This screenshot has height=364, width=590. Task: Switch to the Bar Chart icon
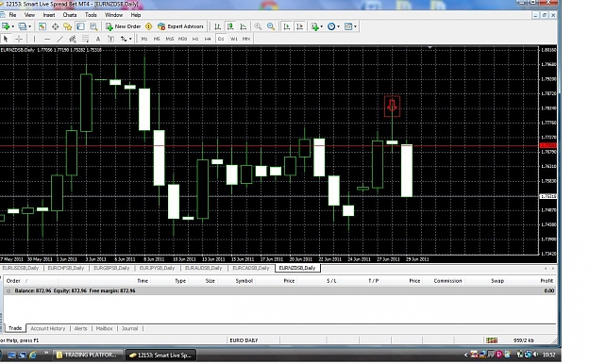click(217, 26)
